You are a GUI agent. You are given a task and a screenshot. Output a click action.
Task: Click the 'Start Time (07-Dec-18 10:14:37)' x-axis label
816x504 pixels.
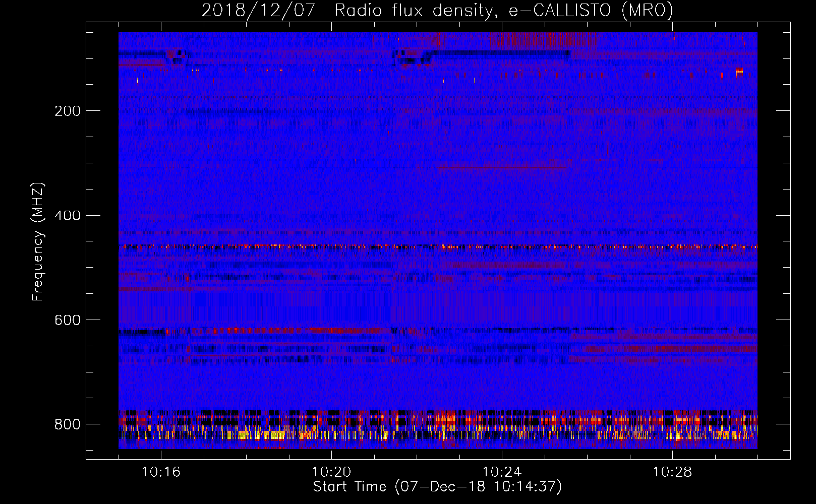[437, 487]
